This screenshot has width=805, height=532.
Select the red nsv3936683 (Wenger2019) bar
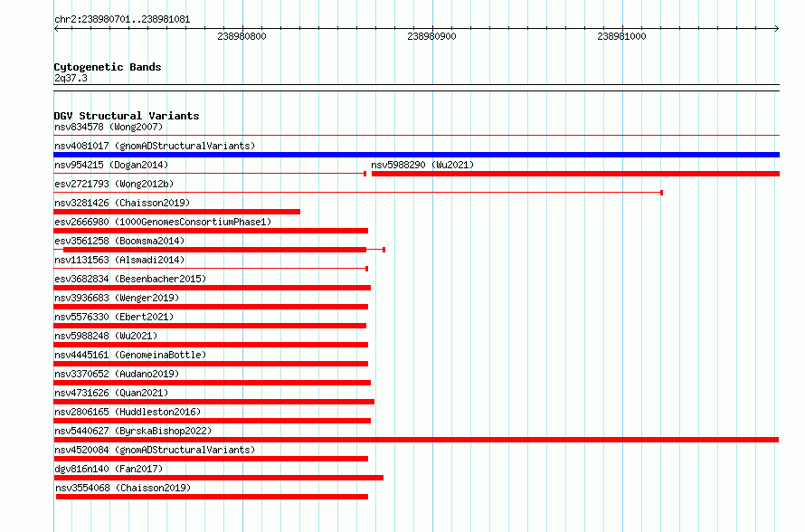point(211,307)
